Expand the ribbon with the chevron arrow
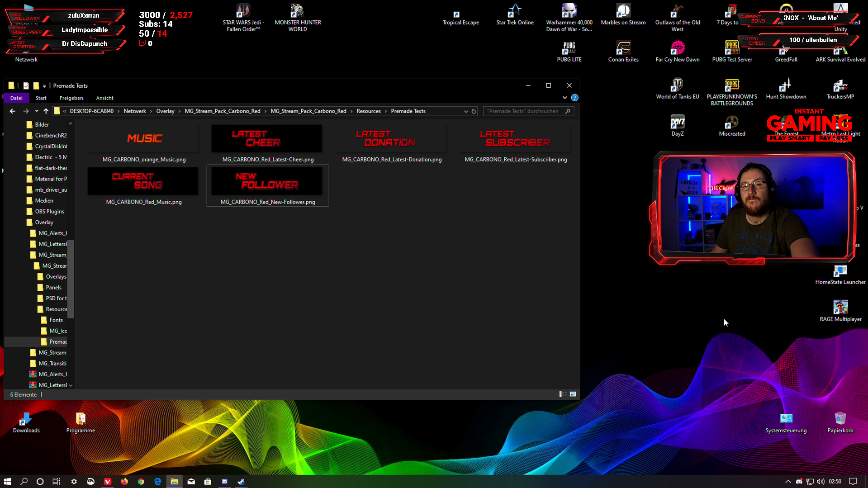This screenshot has height=488, width=868. tap(564, 98)
